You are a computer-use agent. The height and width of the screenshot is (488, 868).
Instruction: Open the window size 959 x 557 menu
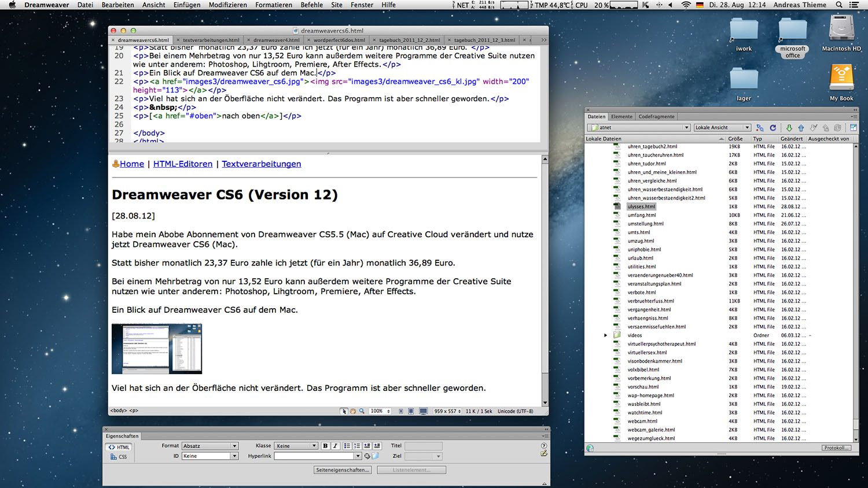pos(447,411)
